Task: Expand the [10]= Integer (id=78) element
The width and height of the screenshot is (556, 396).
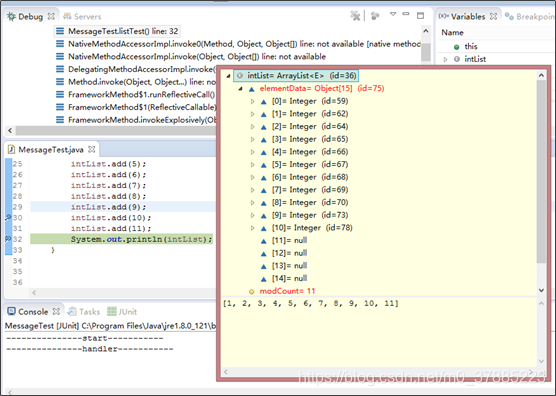Action: (x=252, y=228)
